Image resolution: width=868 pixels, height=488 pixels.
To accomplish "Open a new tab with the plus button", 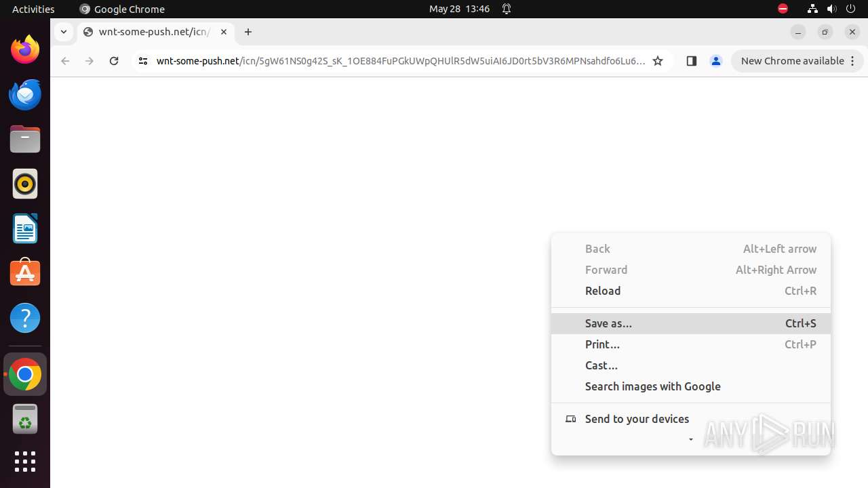I will (248, 32).
